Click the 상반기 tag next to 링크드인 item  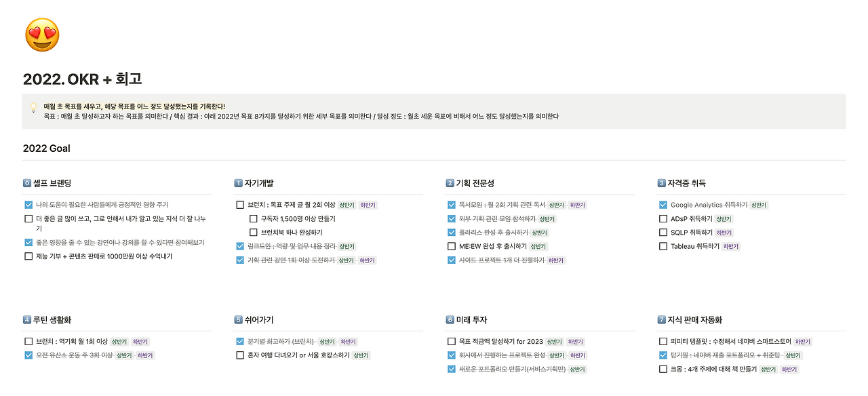click(x=347, y=245)
